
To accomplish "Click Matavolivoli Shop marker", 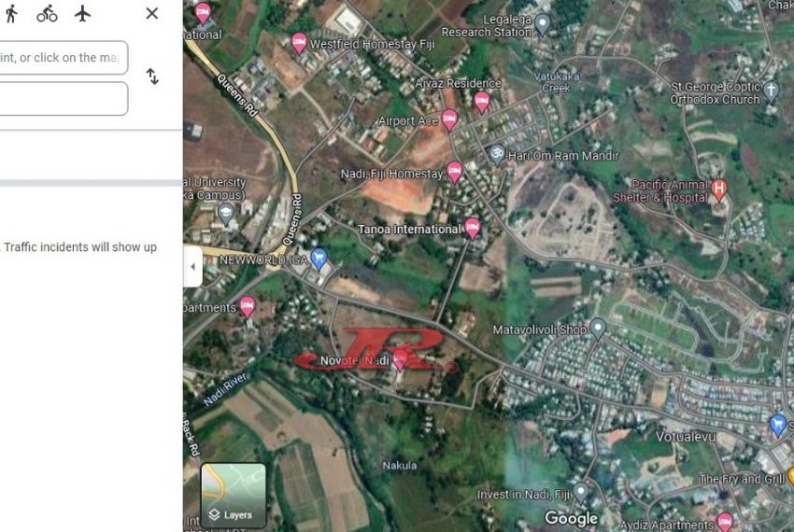I will click(x=598, y=328).
